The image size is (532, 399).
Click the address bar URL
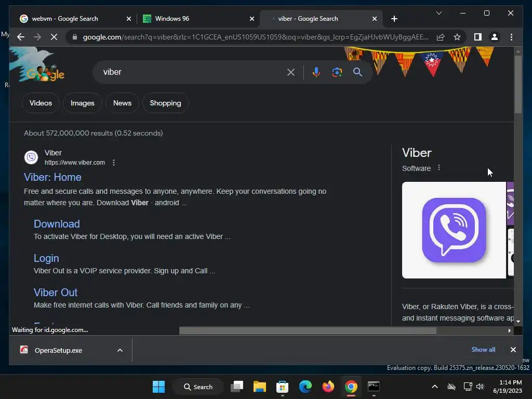coord(256,37)
